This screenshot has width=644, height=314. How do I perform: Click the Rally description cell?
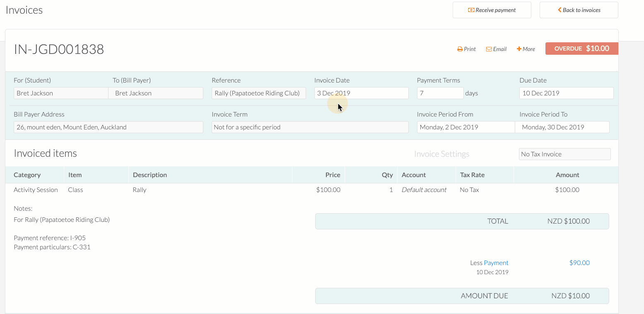tap(140, 190)
